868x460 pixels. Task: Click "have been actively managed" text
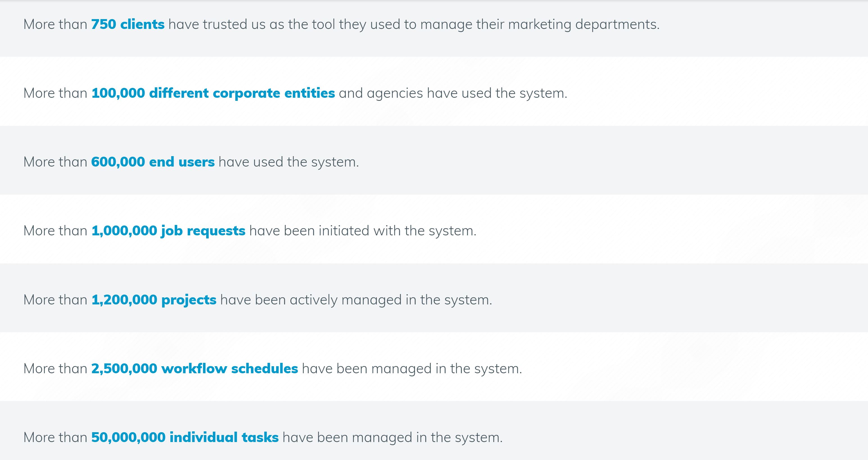click(310, 300)
